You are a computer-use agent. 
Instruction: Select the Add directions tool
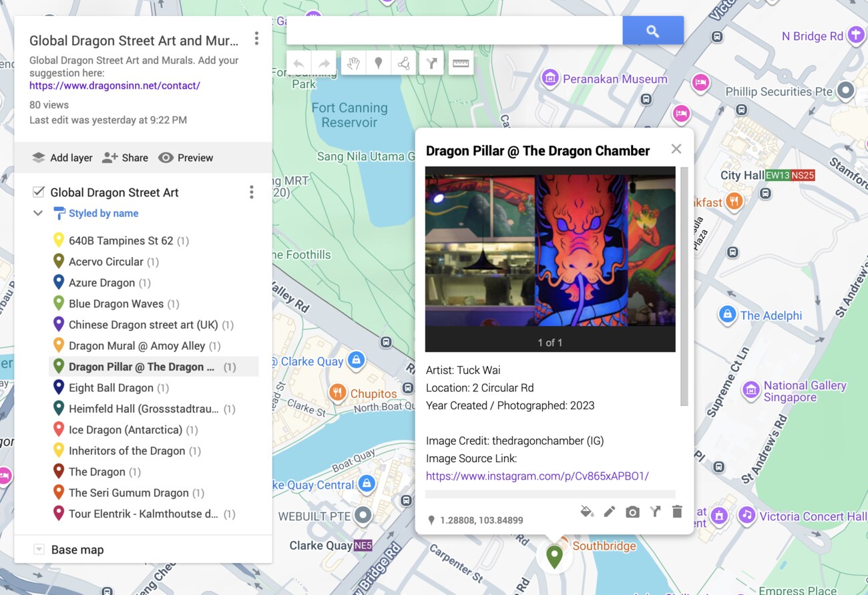(x=432, y=63)
